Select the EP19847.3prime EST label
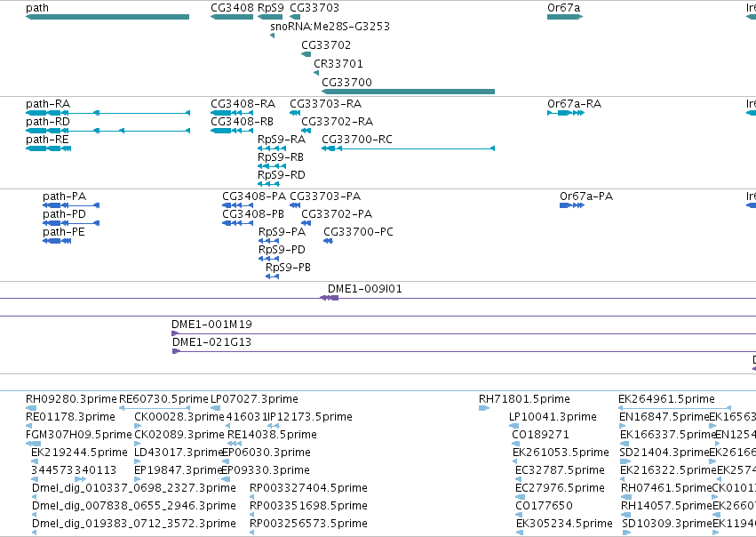756x537 pixels. [178, 470]
